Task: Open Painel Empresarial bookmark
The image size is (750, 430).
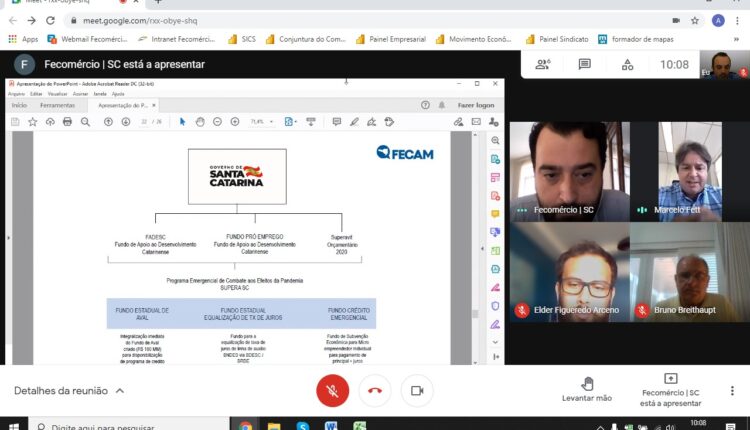Action: (391, 39)
